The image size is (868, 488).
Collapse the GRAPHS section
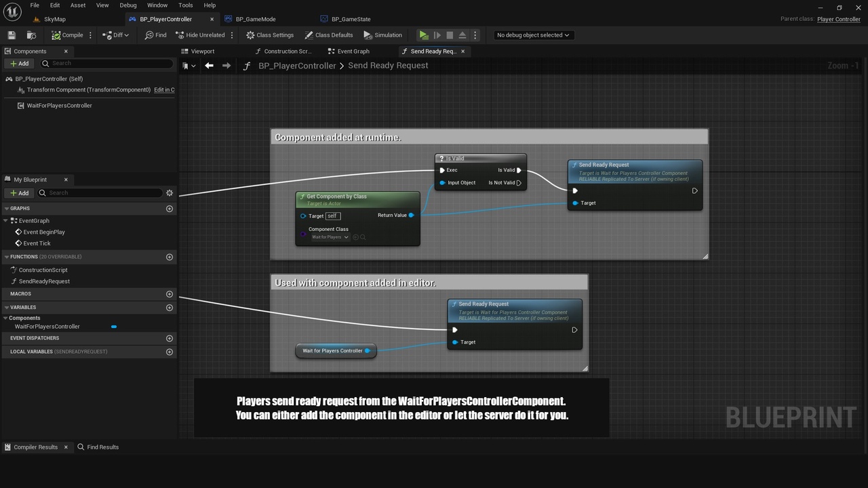6,209
